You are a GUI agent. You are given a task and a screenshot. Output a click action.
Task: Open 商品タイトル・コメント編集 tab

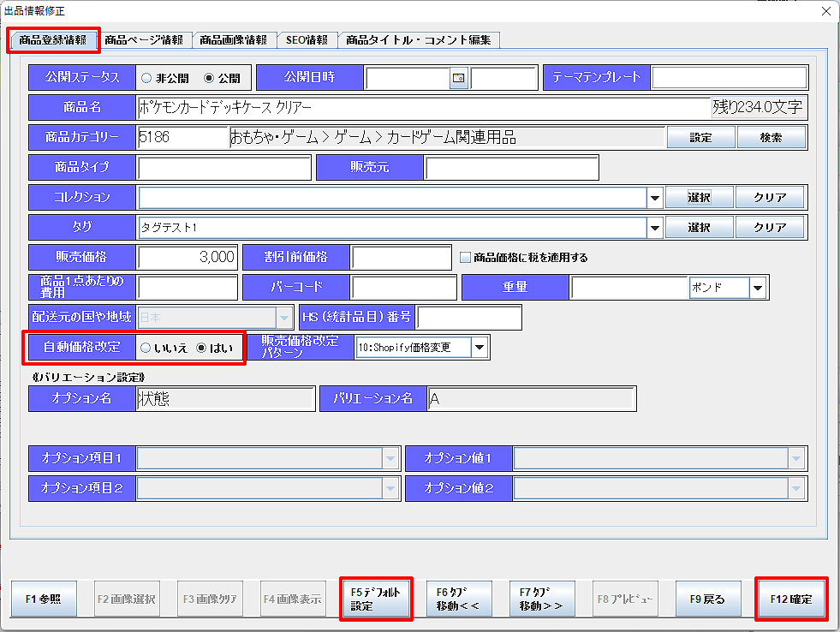[x=419, y=40]
